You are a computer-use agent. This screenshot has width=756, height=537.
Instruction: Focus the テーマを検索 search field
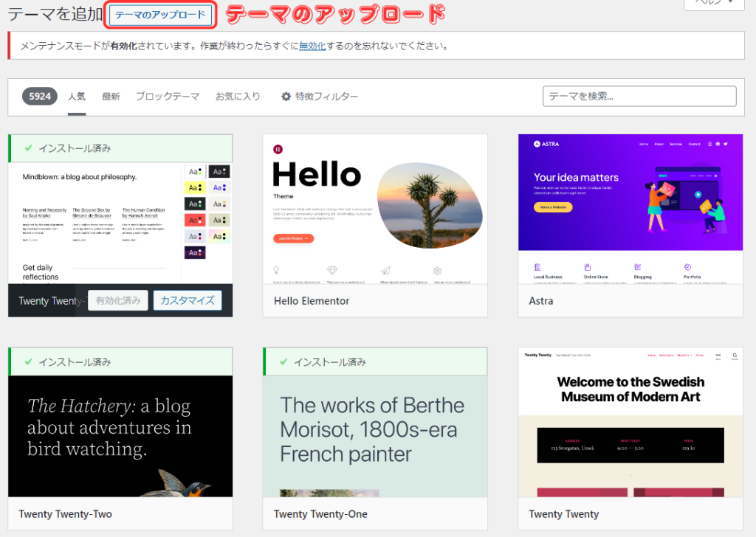[639, 96]
